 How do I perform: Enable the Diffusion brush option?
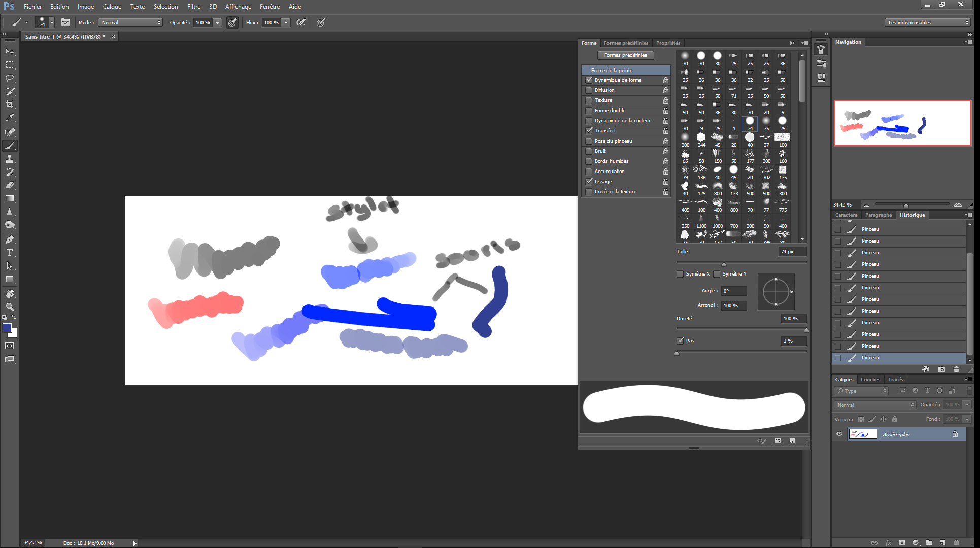pyautogui.click(x=589, y=90)
